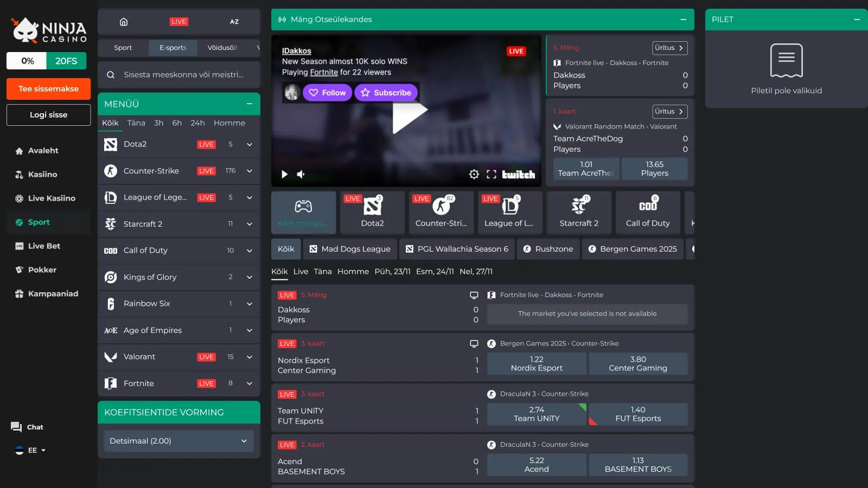This screenshot has height=488, width=868.
Task: Click the Logi sisse button
Action: coord(48,115)
